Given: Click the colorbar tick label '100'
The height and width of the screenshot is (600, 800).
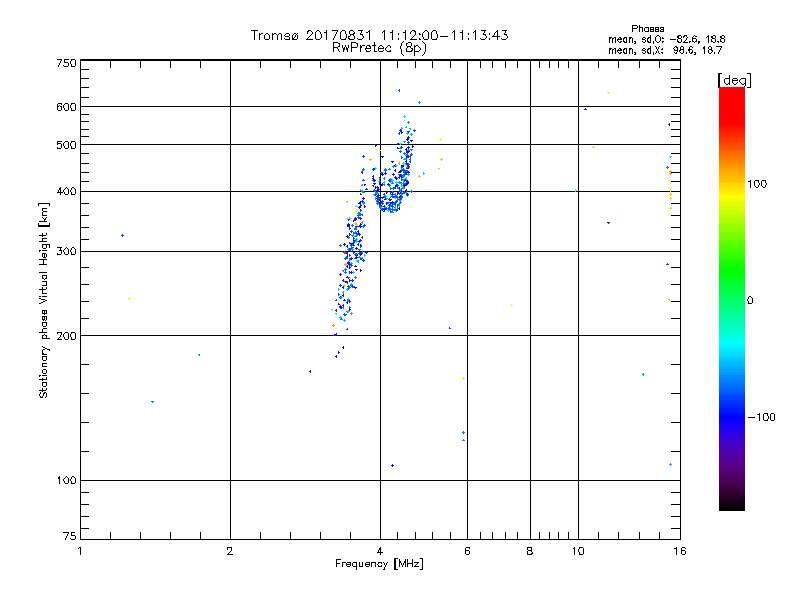Looking at the screenshot, I should pos(757,184).
